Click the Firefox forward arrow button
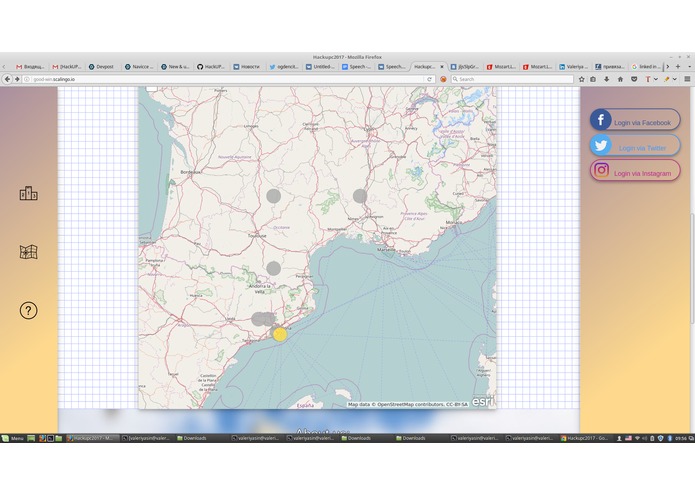Image resolution: width=695 pixels, height=494 pixels. 17,79
